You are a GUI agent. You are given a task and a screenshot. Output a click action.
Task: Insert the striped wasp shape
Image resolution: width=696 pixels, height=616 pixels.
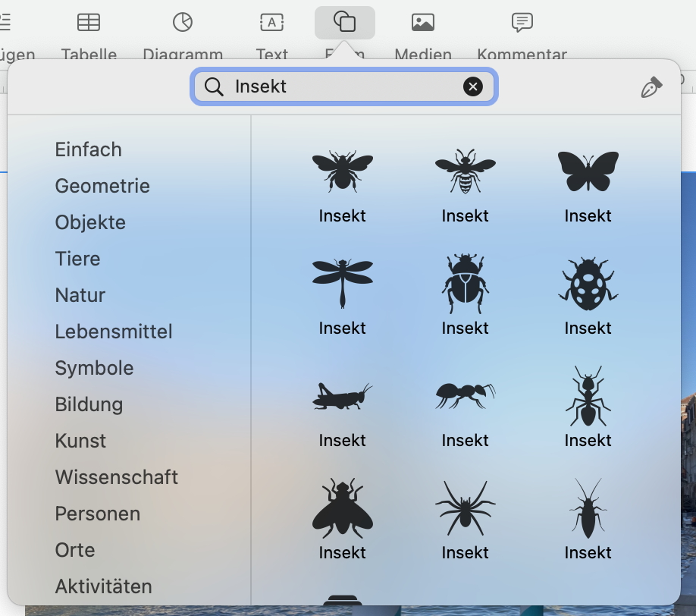click(466, 171)
